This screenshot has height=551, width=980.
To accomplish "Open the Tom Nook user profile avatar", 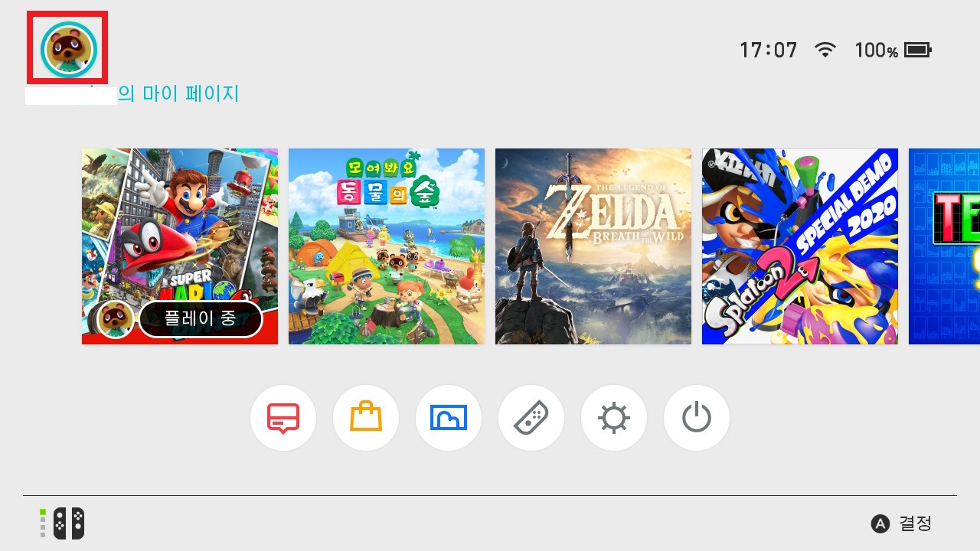I will 68,49.
